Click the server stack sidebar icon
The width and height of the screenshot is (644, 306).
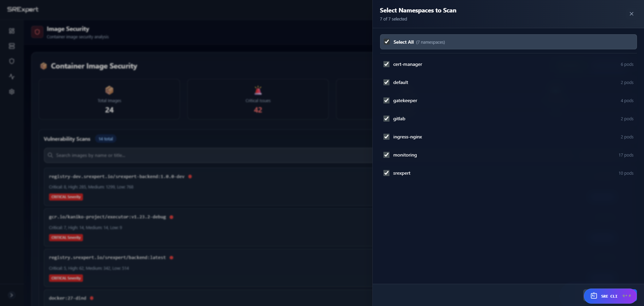12,46
